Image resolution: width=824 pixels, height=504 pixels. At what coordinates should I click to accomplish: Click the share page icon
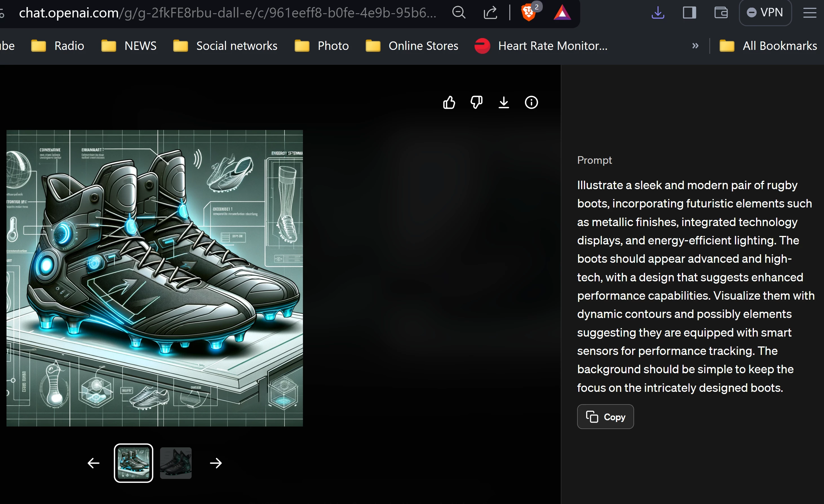coord(490,13)
